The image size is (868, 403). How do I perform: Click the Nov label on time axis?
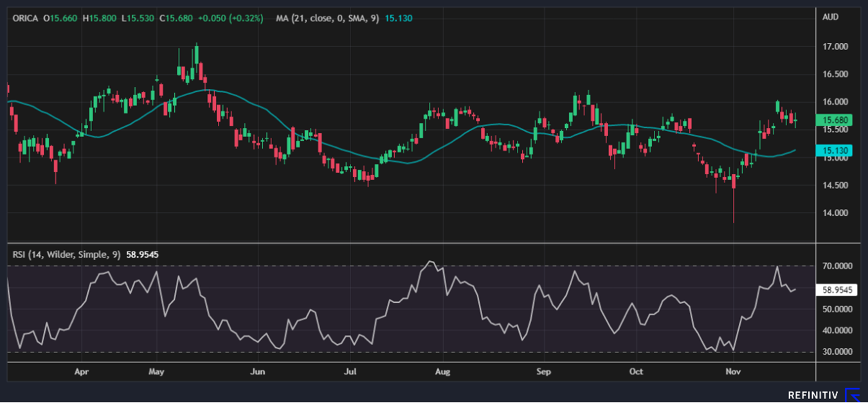732,372
